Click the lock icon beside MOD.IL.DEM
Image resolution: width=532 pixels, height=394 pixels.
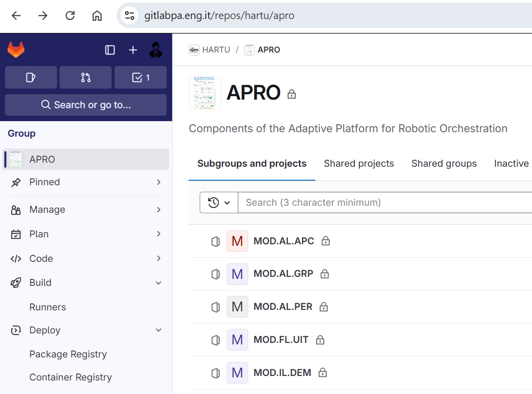[323, 372]
